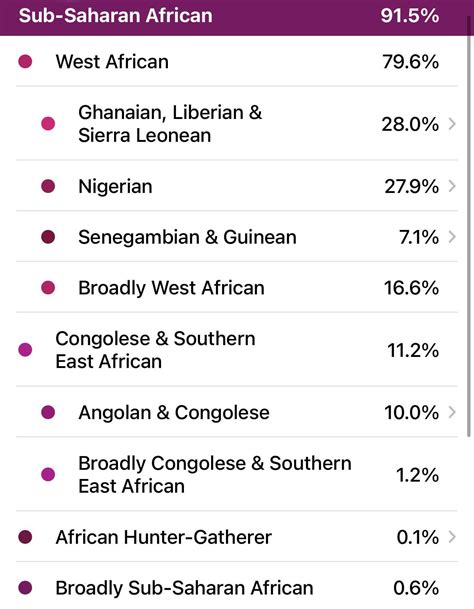Viewport: 474px width, 609px height.
Task: Open the Nigerian details chevron
Action: (452, 186)
